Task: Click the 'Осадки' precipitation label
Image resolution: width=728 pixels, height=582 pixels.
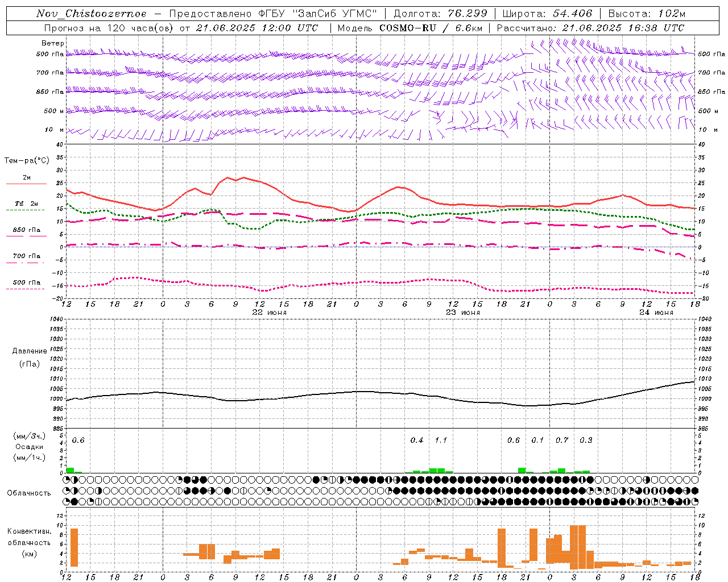Action: point(30,447)
